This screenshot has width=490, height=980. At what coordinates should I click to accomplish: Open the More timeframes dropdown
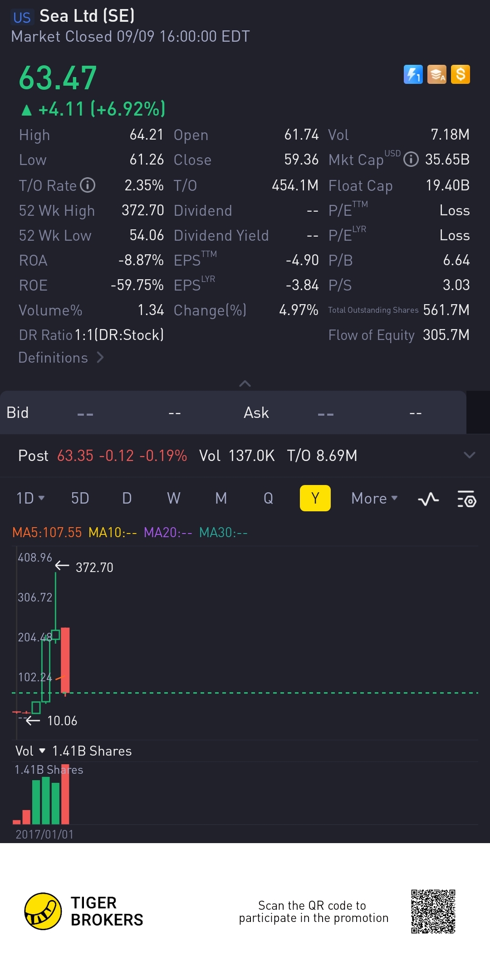[374, 498]
